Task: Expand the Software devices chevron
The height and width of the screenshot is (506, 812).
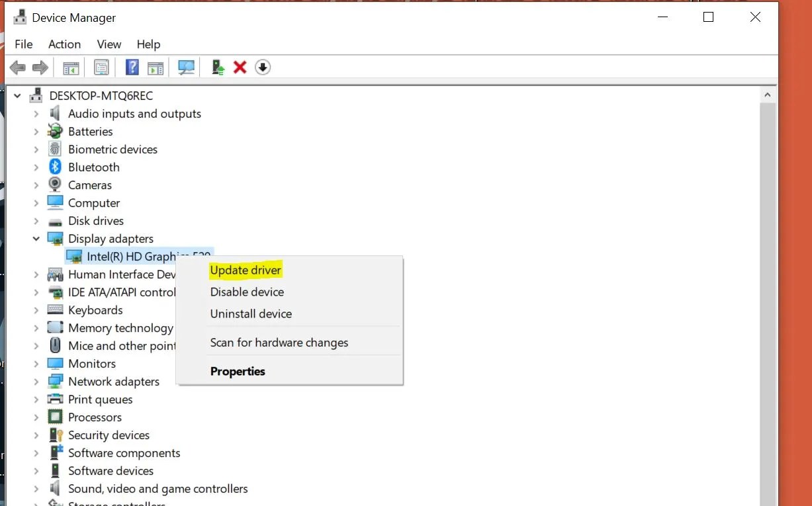Action: coord(36,471)
